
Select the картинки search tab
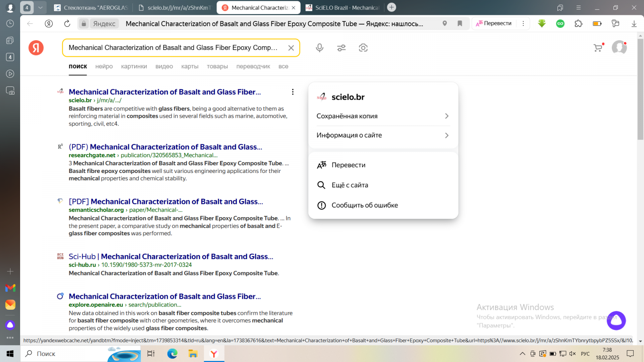[134, 66]
